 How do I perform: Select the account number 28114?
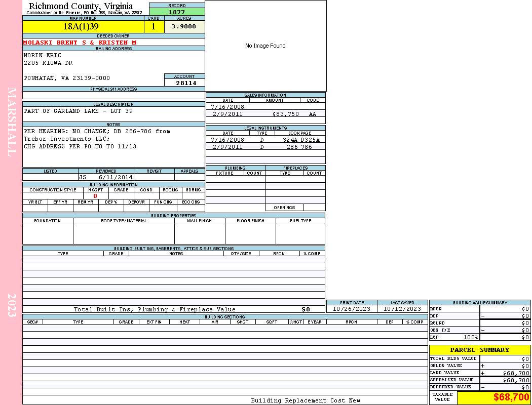click(186, 83)
